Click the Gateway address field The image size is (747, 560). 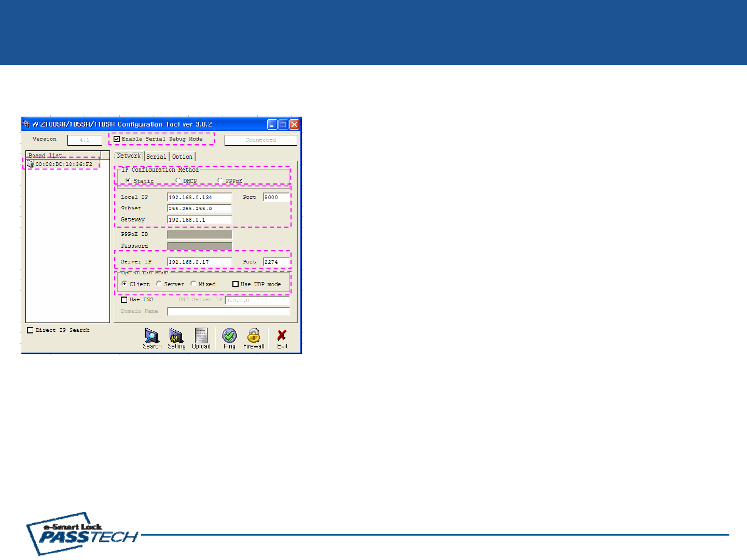199,220
